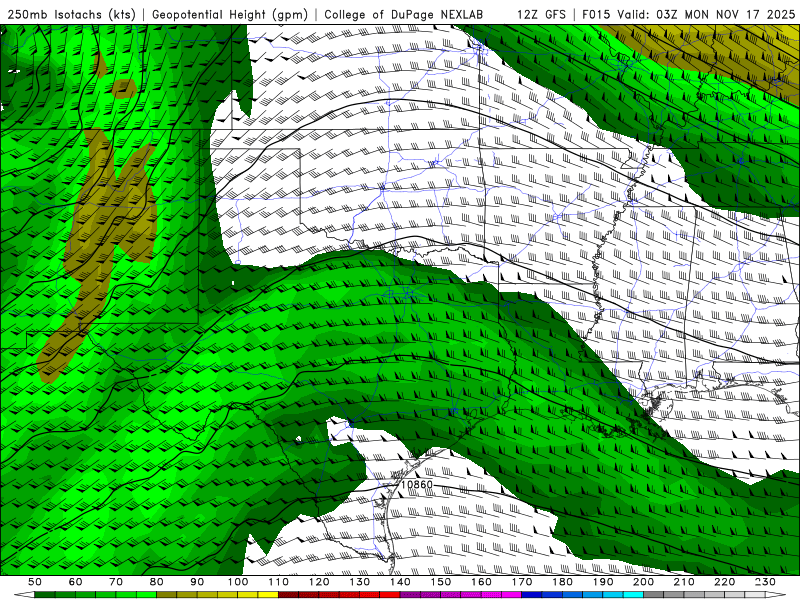Viewport: 800px width, 600px height.
Task: Click the '150' legend label
Action: [x=440, y=582]
